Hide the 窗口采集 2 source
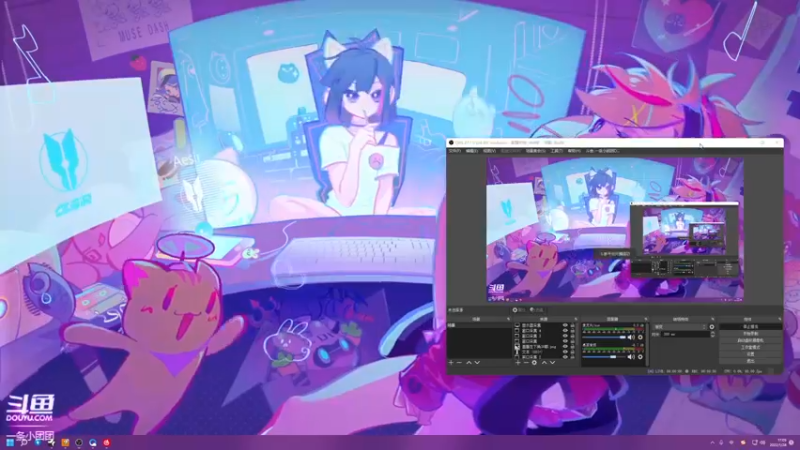Screen dimensions: 800x450 click(565, 357)
